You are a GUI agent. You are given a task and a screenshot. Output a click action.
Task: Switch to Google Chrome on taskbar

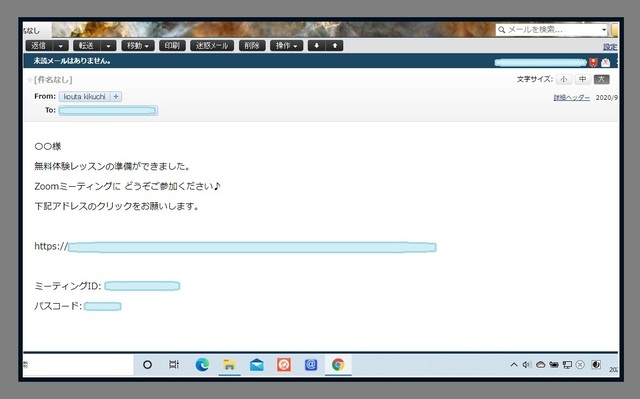coord(338,364)
